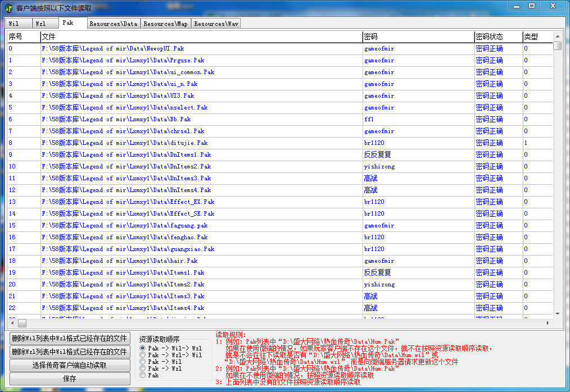Click the vertical scrollbar down arrow

click(x=557, y=314)
